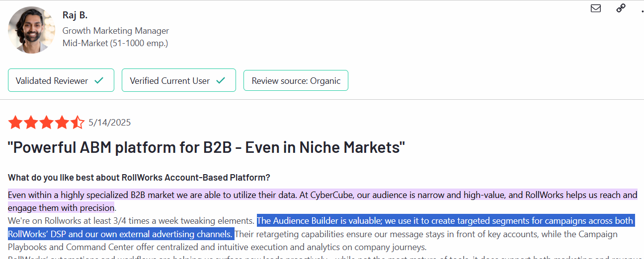The width and height of the screenshot is (644, 259).
Task: Click the Validated Reviewer badge
Action: point(61,80)
